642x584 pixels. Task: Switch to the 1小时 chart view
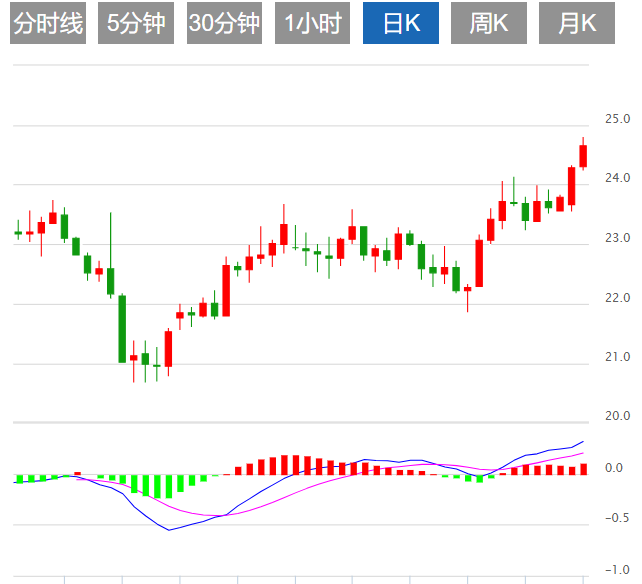312,23
